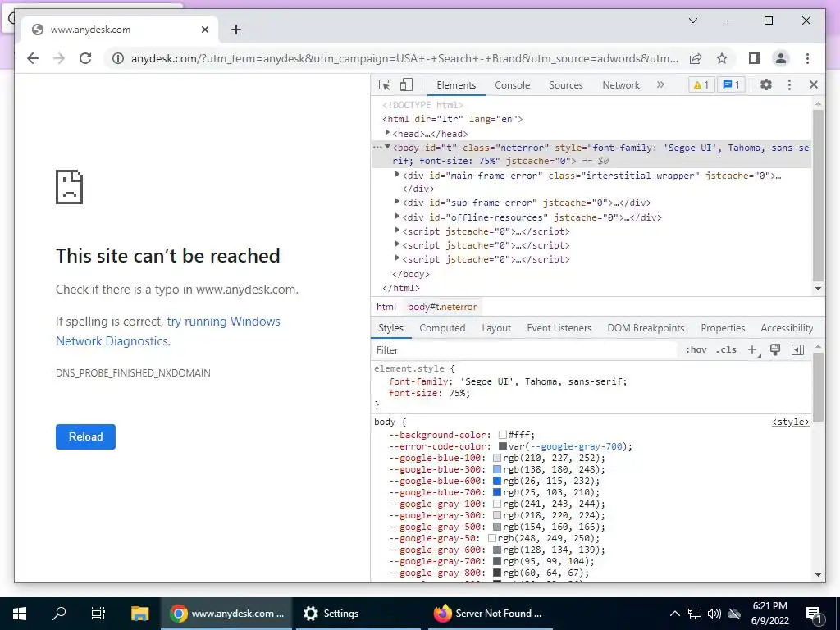Open the warnings counter badge

pyautogui.click(x=701, y=84)
